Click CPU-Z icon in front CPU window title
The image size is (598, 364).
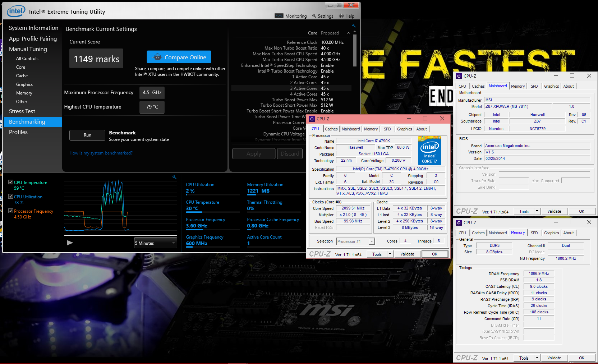[x=312, y=119]
